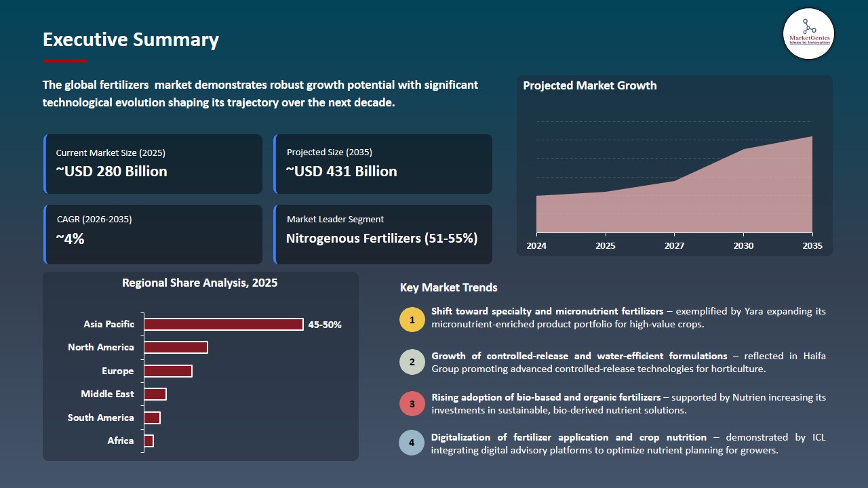
Task: Select the Nitrogenous Fertilizers market leader card
Action: [383, 234]
